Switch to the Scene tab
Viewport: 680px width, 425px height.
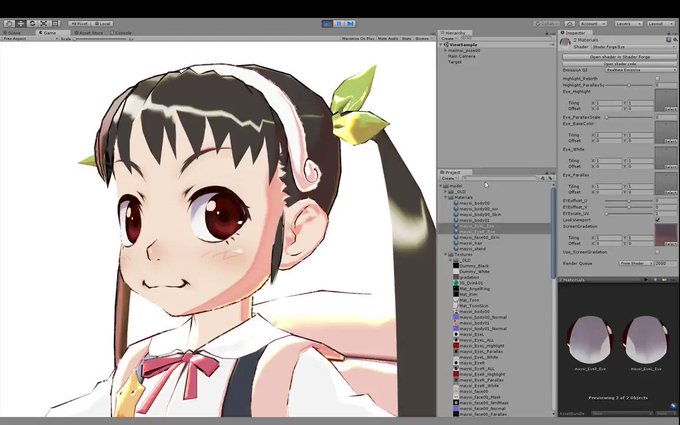point(13,33)
